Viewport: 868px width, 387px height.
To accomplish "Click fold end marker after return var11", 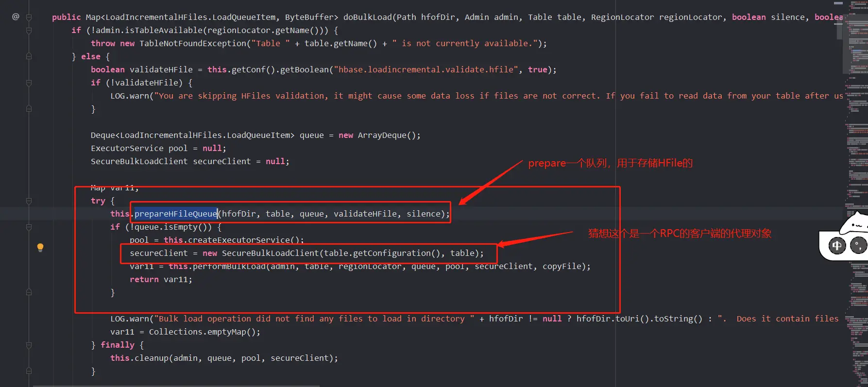I will (x=29, y=292).
